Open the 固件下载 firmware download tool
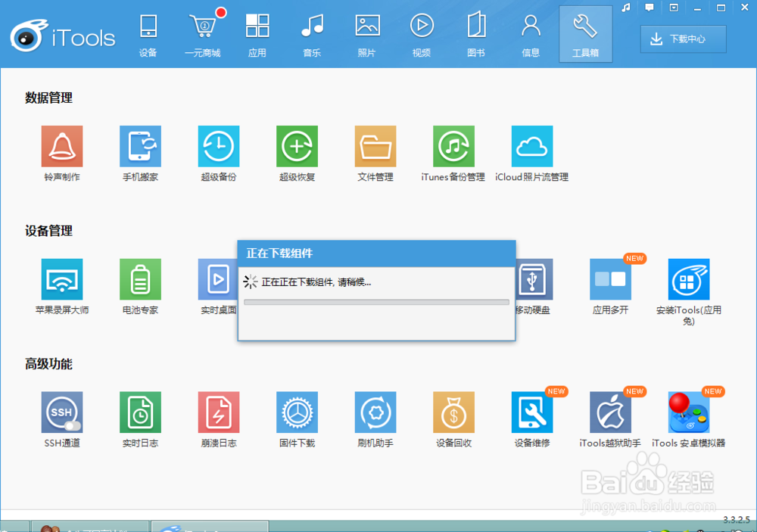Image resolution: width=757 pixels, height=532 pixels. (x=297, y=412)
